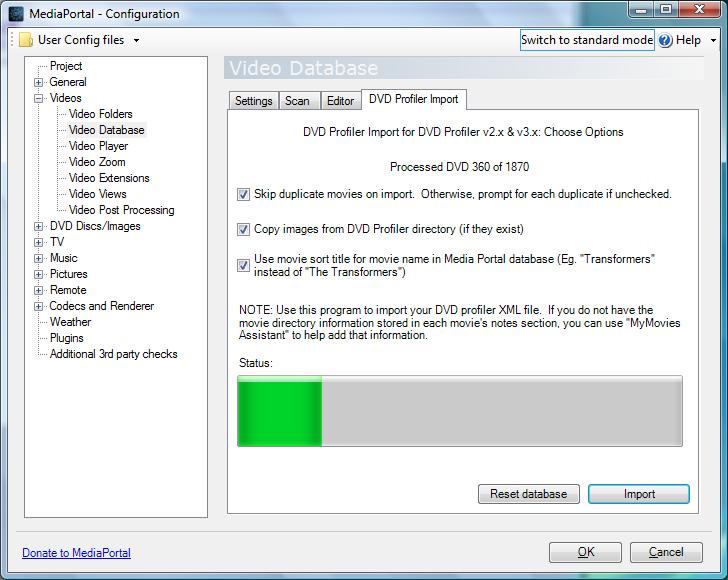Select Video Player in the tree
This screenshot has height=580, width=728.
(x=98, y=146)
